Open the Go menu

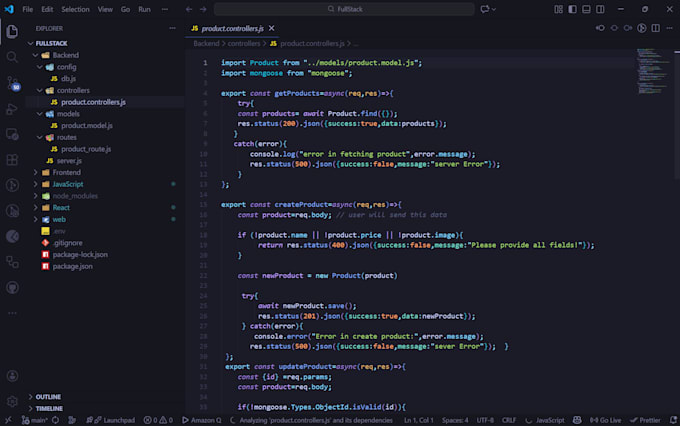point(125,9)
